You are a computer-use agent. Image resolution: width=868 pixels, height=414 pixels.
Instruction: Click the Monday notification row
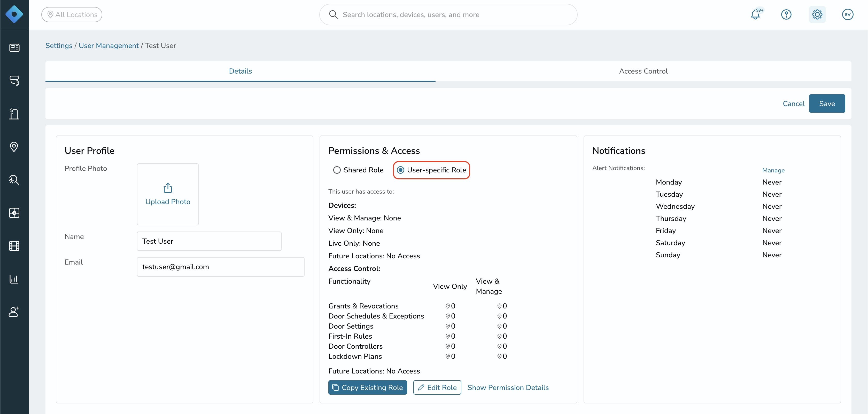click(x=718, y=182)
